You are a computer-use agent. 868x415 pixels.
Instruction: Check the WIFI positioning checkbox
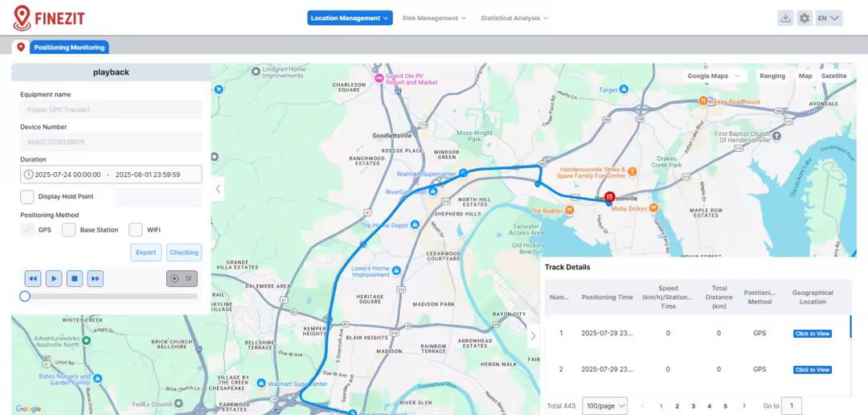[136, 230]
